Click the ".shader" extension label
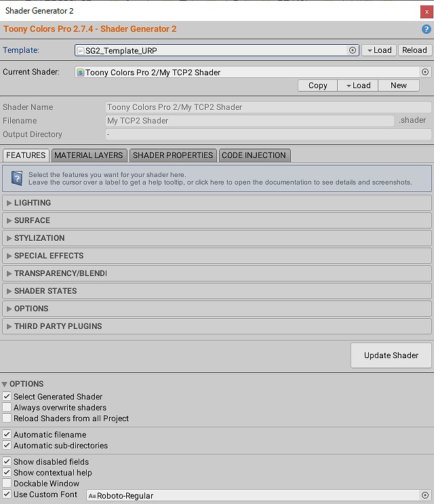434x504 pixels. (x=412, y=120)
